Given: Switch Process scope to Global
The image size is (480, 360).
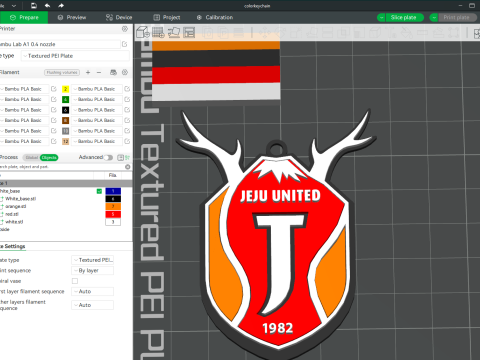Looking at the screenshot, I should point(32,157).
